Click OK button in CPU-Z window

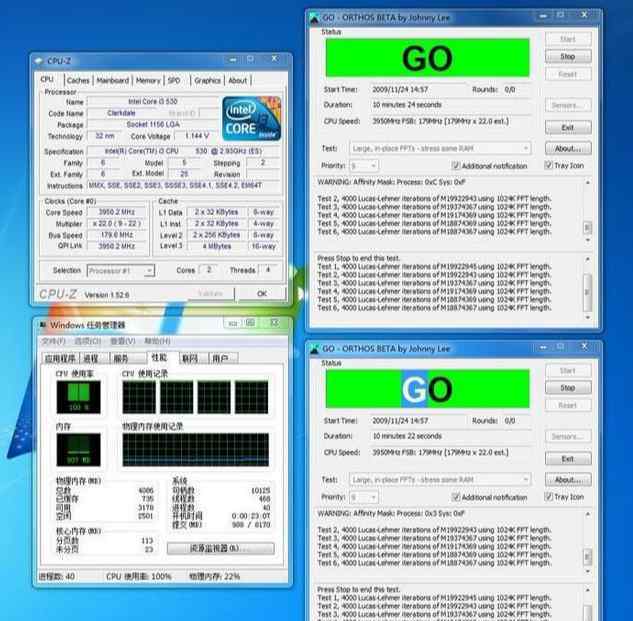click(x=262, y=294)
